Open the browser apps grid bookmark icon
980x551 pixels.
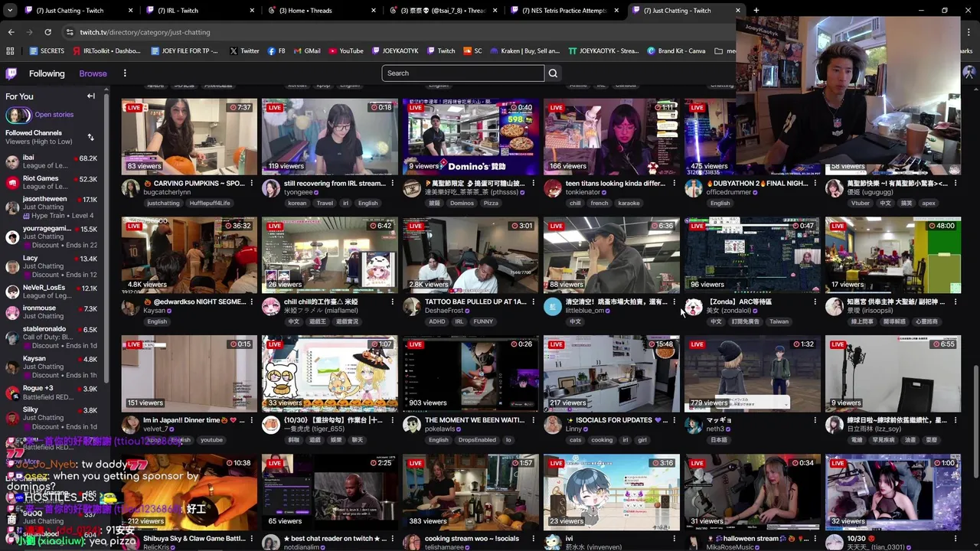pyautogui.click(x=10, y=51)
